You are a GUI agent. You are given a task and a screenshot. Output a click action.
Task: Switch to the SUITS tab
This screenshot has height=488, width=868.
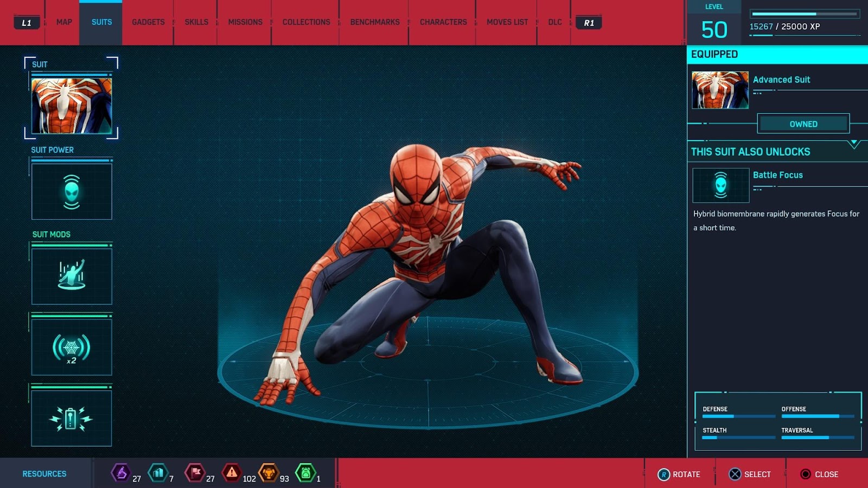[x=101, y=22]
